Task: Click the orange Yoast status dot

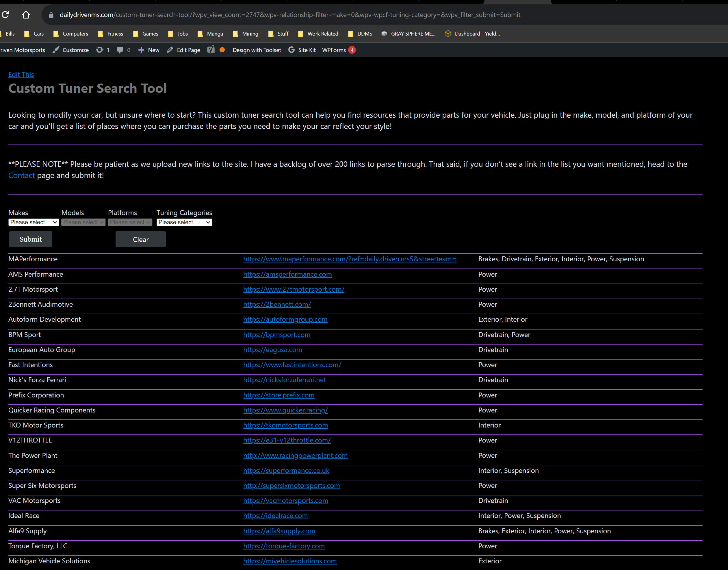Action: point(222,50)
